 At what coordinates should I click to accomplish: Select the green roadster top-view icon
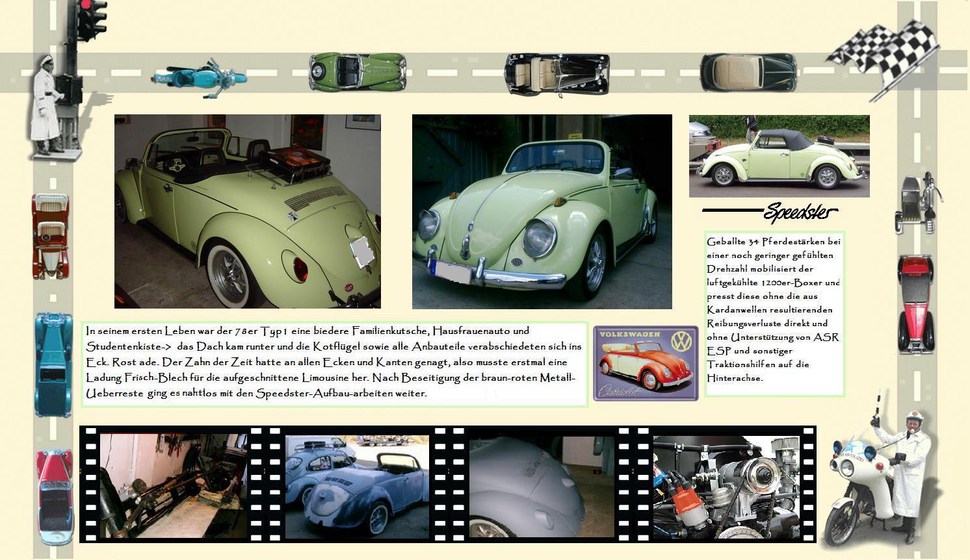(x=357, y=71)
